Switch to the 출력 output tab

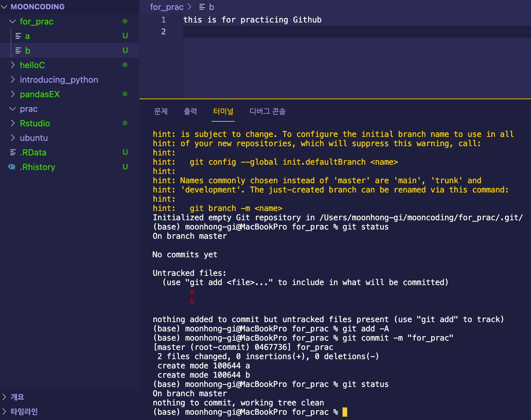190,111
